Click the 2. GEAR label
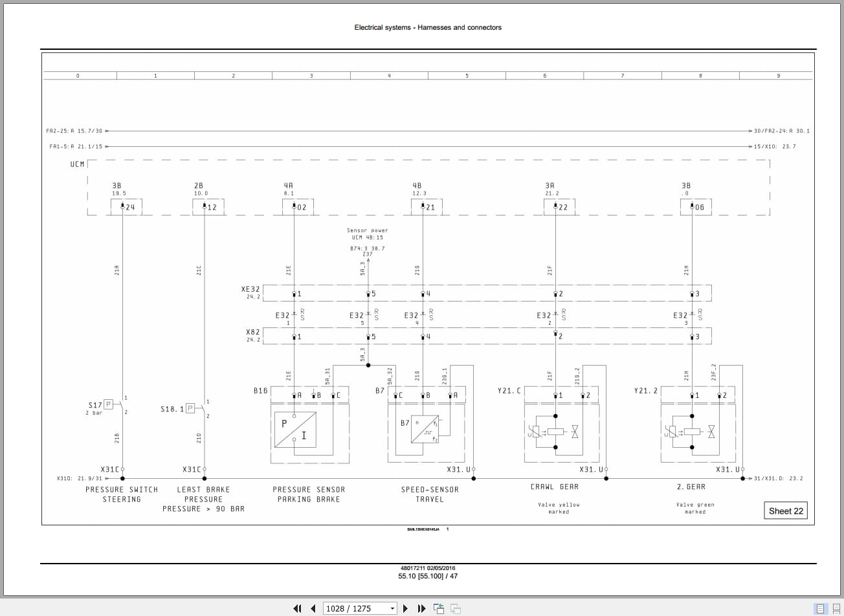The height and width of the screenshot is (616, 844). [x=691, y=487]
